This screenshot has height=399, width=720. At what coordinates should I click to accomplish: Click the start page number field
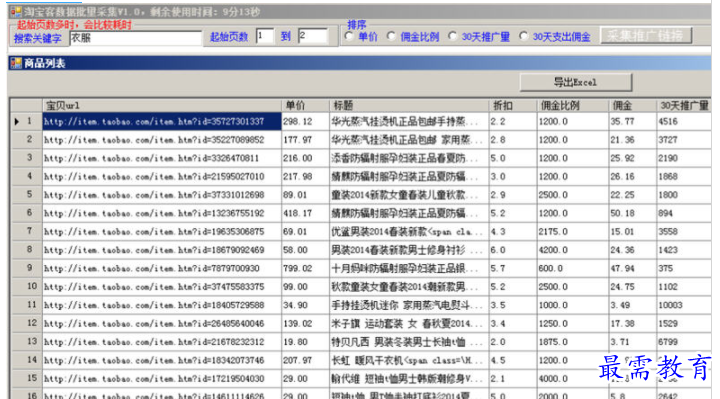pos(265,36)
